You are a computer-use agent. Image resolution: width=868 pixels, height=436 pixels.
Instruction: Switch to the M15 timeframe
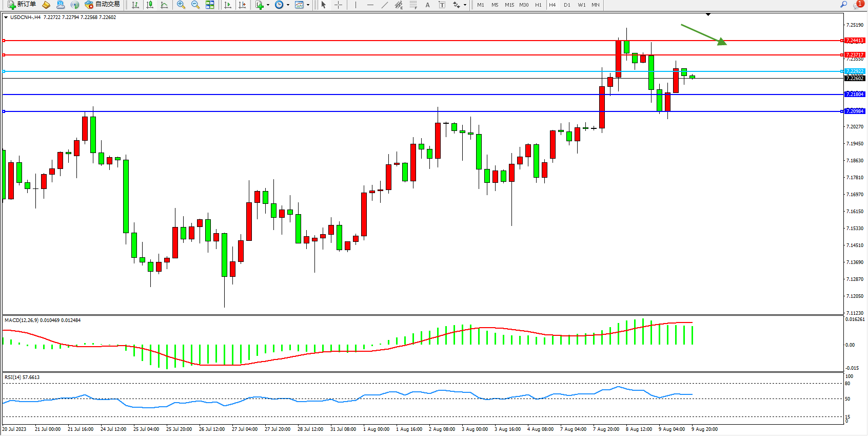(x=509, y=5)
